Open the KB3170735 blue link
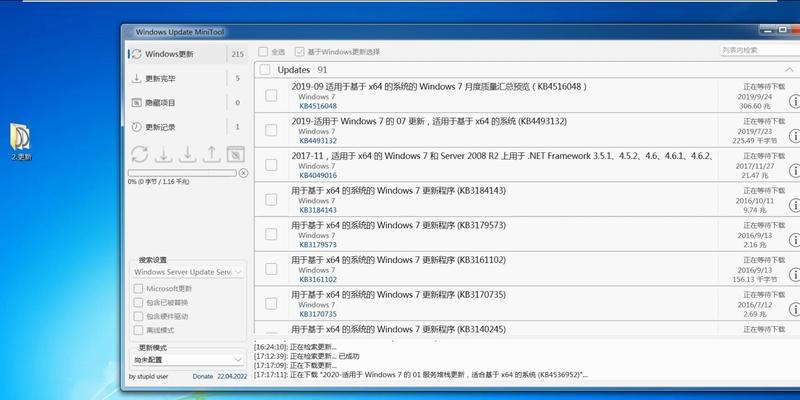This screenshot has width=800, height=400. point(318,314)
